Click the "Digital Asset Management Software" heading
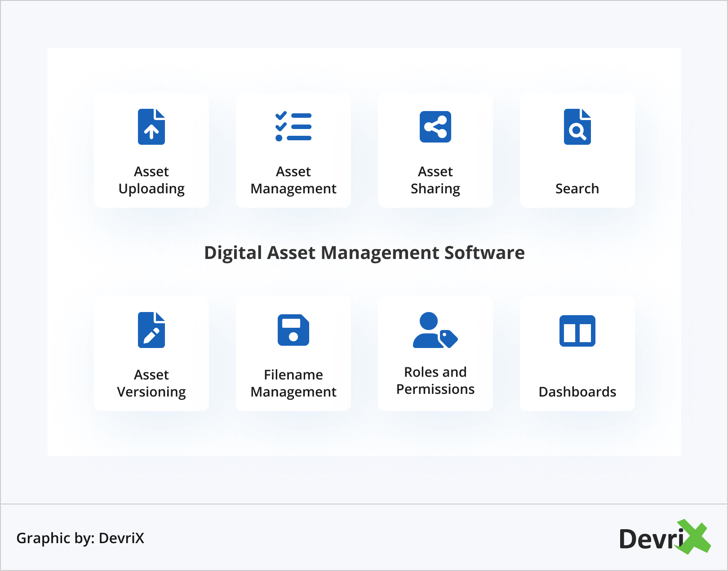The width and height of the screenshot is (728, 571). (x=364, y=253)
